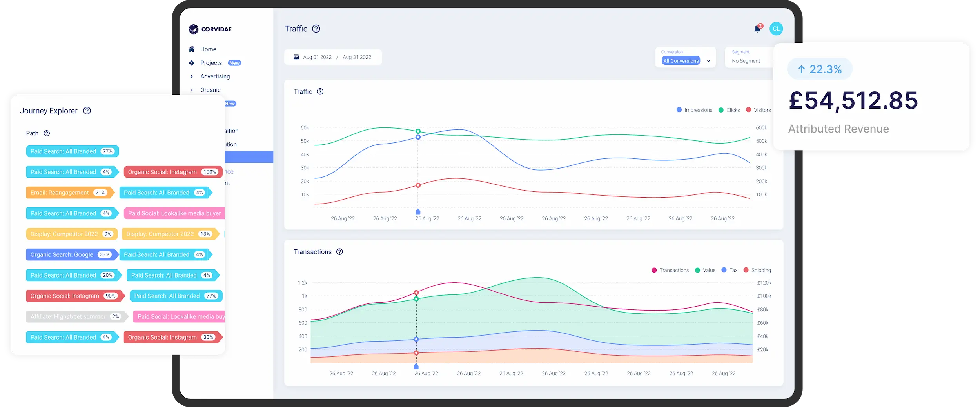Viewport: 980px width, 407px height.
Task: Click the All Conversions chip
Action: (681, 61)
